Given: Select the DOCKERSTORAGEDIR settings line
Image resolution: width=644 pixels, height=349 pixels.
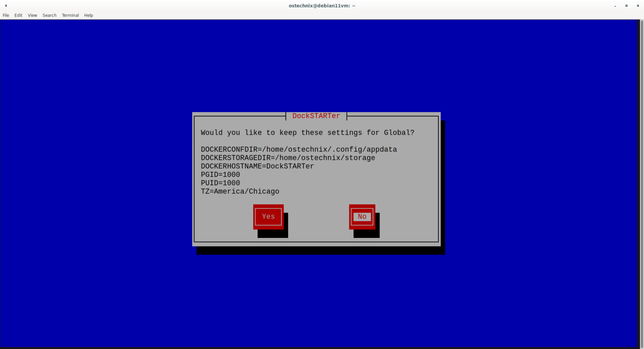Looking at the screenshot, I should coord(288,158).
